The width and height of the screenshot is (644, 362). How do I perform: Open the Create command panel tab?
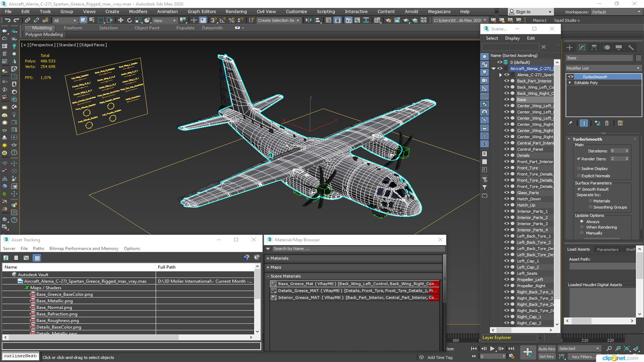tap(570, 48)
